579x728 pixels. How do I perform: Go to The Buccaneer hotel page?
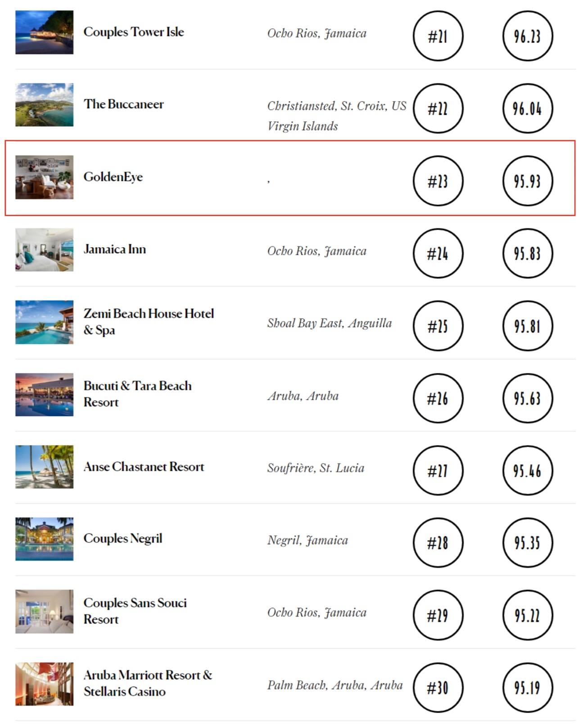pos(124,104)
